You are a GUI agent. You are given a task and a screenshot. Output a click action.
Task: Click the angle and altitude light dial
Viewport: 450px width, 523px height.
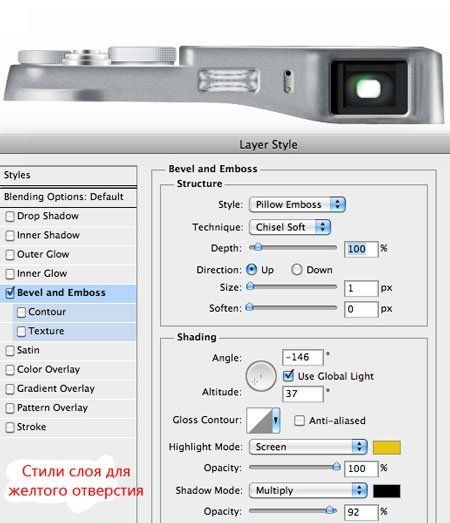point(261,376)
